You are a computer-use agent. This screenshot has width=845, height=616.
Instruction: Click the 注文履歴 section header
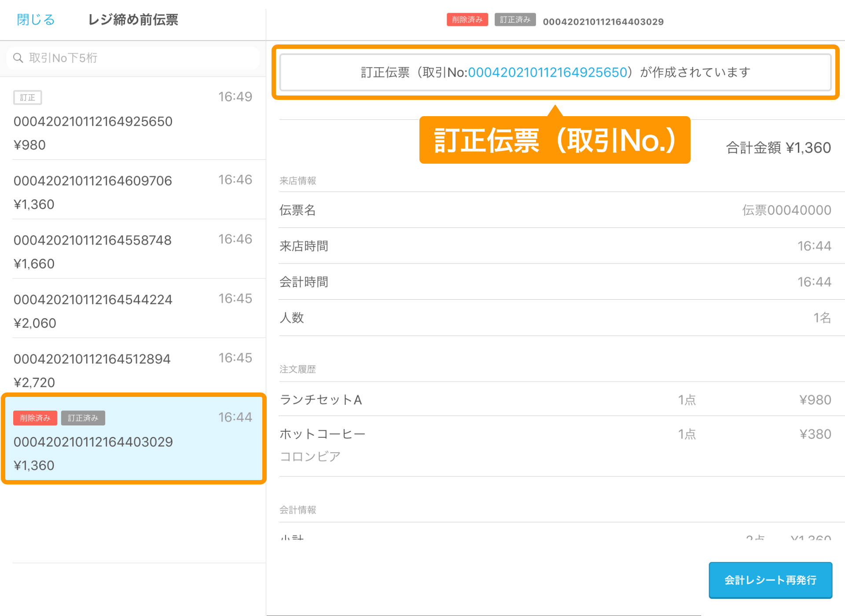click(298, 369)
